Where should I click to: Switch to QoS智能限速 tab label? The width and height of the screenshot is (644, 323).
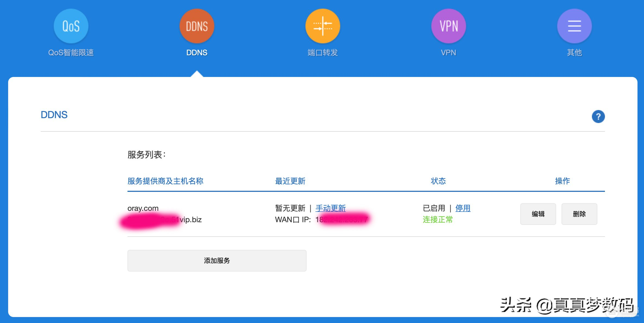point(71,53)
